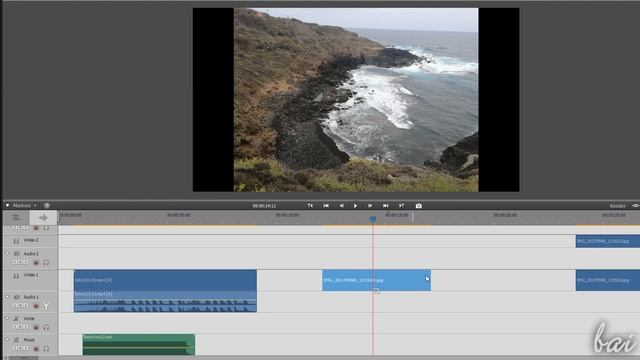
Task: Select the jpg clip on Video 2
Action: pos(608,241)
